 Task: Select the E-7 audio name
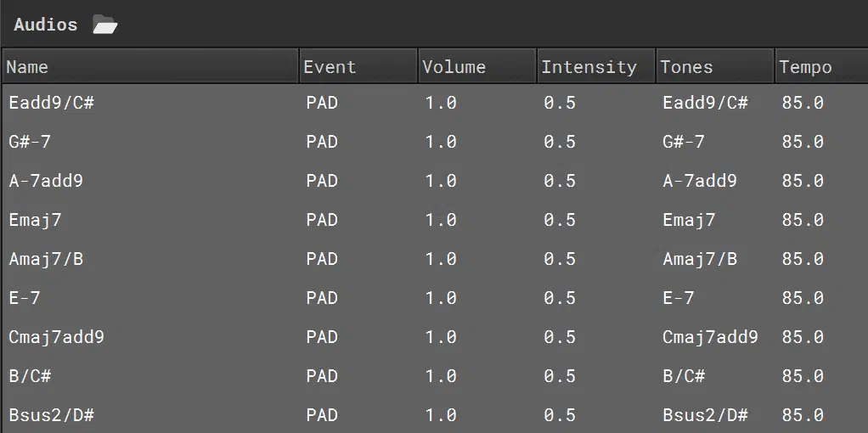25,298
